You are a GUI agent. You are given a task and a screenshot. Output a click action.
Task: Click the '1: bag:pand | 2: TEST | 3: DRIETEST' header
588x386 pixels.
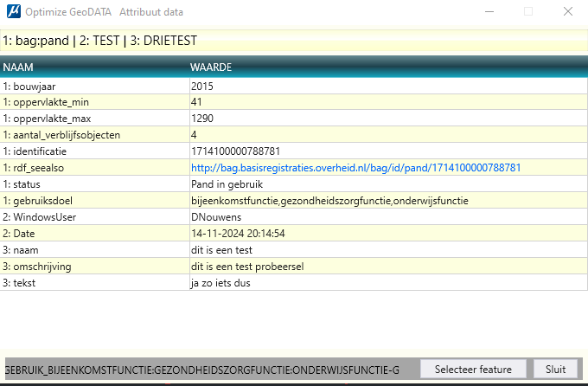(x=294, y=41)
